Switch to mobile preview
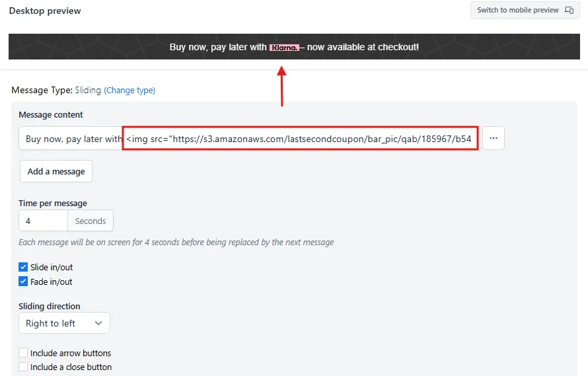The width and height of the screenshot is (588, 376). [x=525, y=10]
